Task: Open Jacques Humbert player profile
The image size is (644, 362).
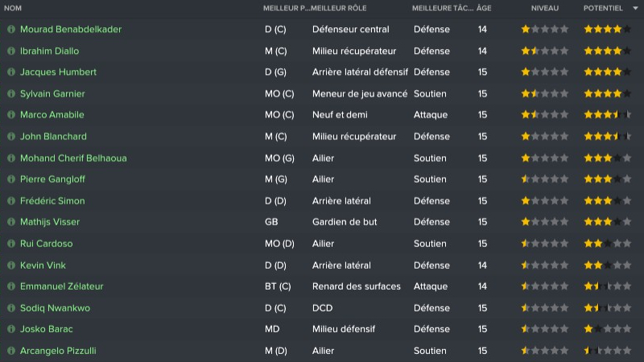Action: pos(58,72)
